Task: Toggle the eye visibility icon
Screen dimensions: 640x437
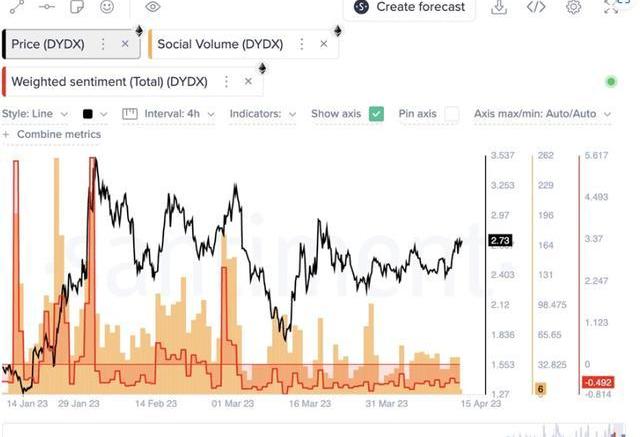Action: pyautogui.click(x=152, y=7)
